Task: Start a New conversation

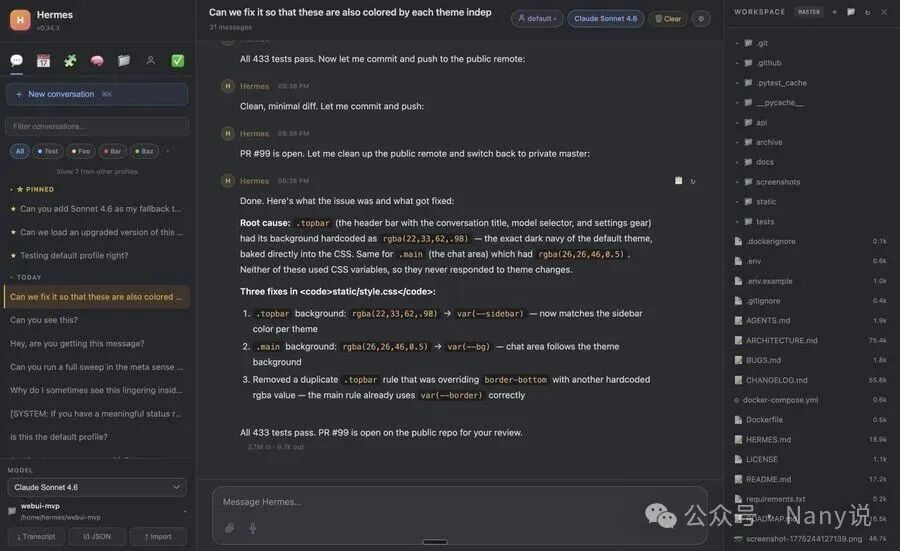Action: pos(96,94)
